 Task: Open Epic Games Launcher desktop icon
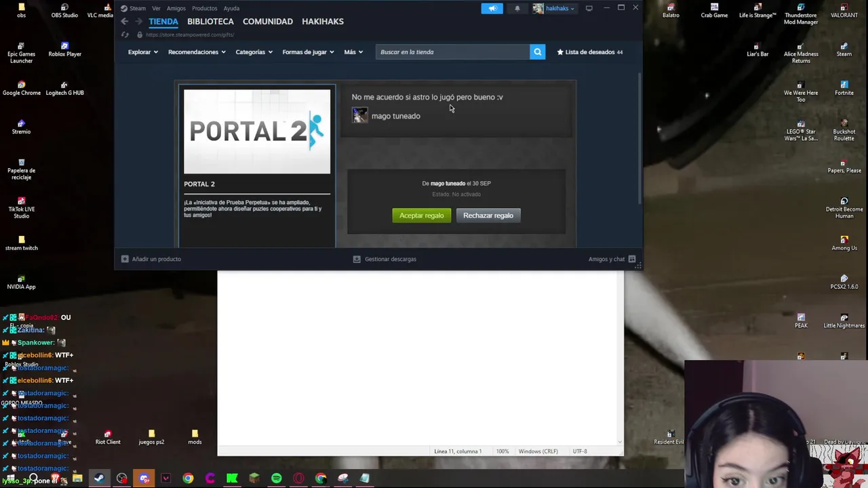pyautogui.click(x=21, y=53)
